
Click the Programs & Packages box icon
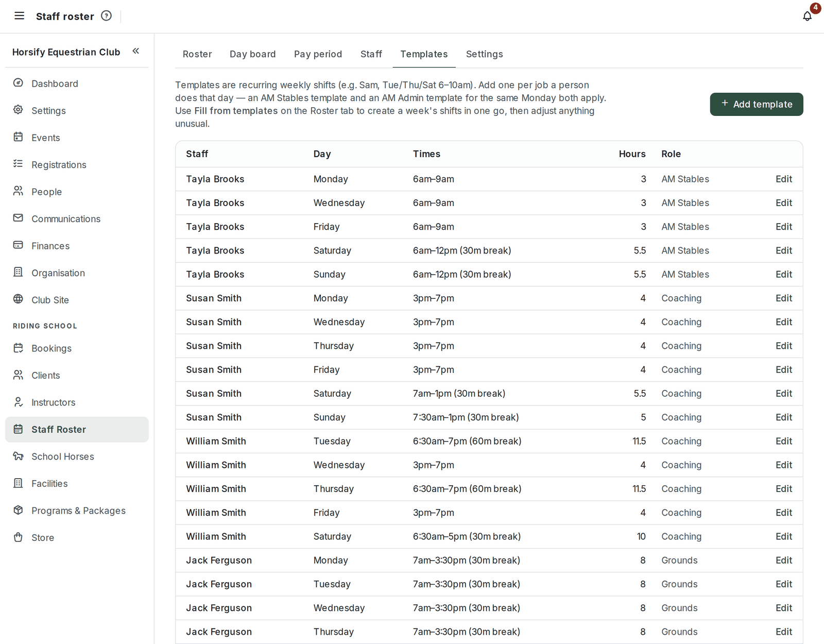tap(18, 510)
